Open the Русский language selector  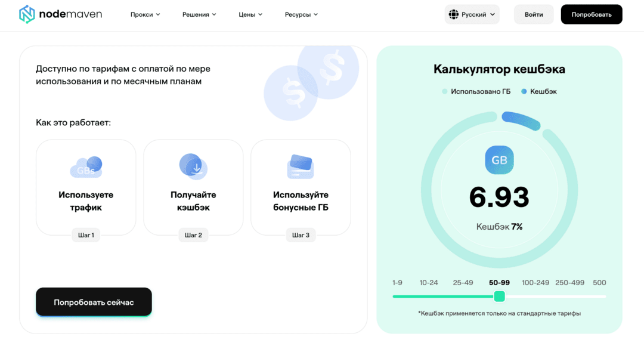472,14
